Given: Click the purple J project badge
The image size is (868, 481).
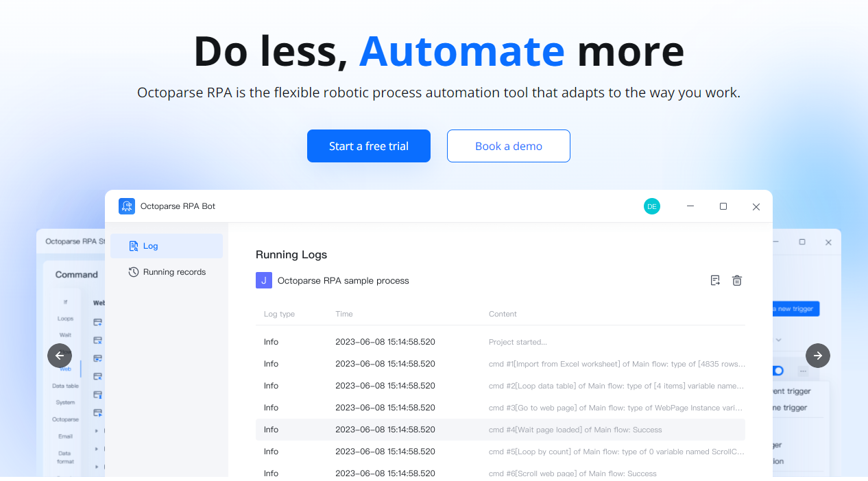Looking at the screenshot, I should click(264, 280).
